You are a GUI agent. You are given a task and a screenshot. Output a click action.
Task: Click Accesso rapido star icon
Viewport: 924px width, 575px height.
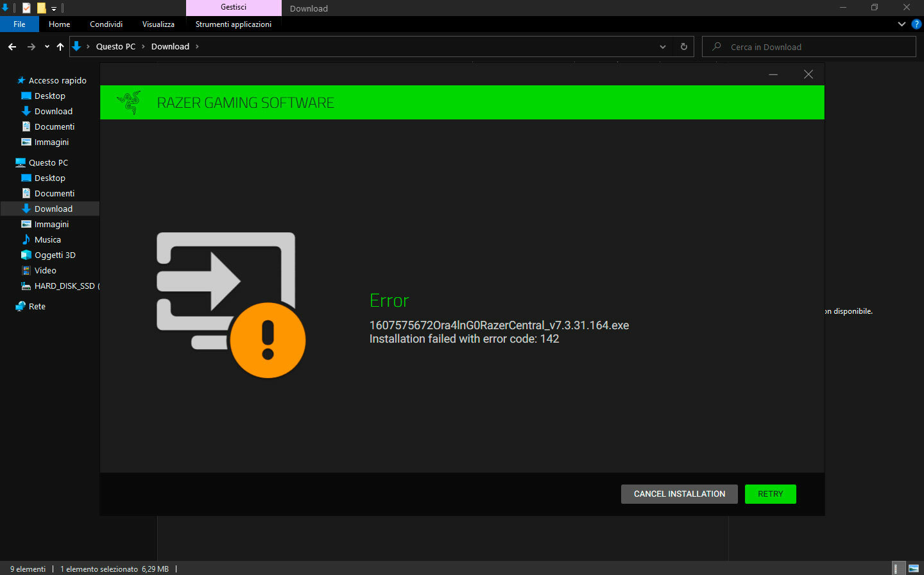[21, 80]
